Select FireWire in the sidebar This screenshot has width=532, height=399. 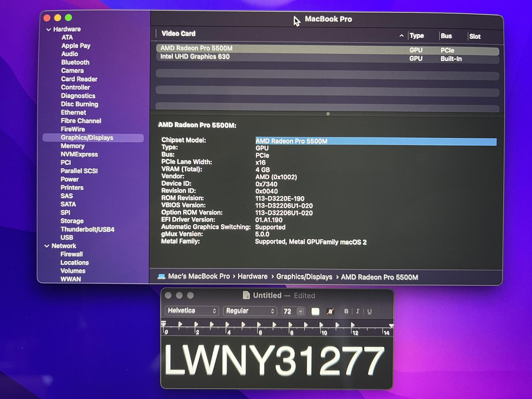[x=73, y=129]
